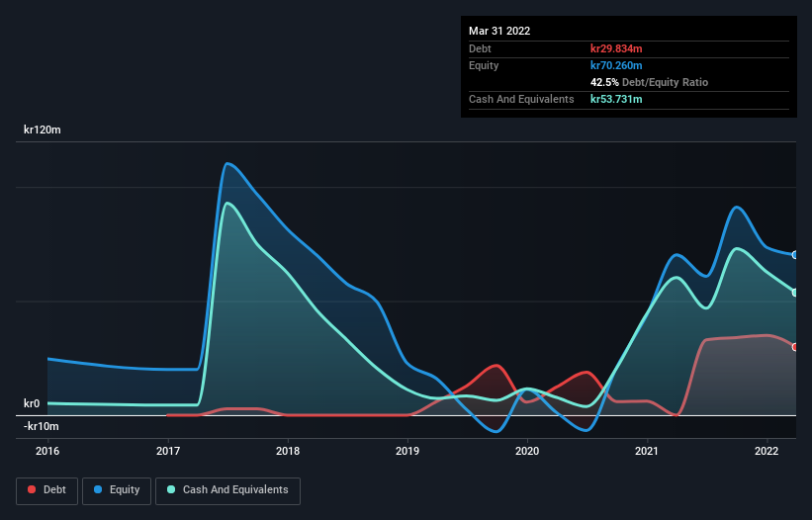Click the kr70.260m equity value
812x520 pixels.
(x=616, y=65)
